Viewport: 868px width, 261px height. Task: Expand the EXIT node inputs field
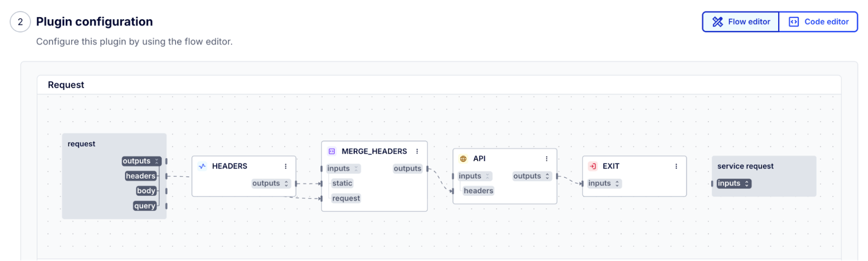click(x=617, y=183)
